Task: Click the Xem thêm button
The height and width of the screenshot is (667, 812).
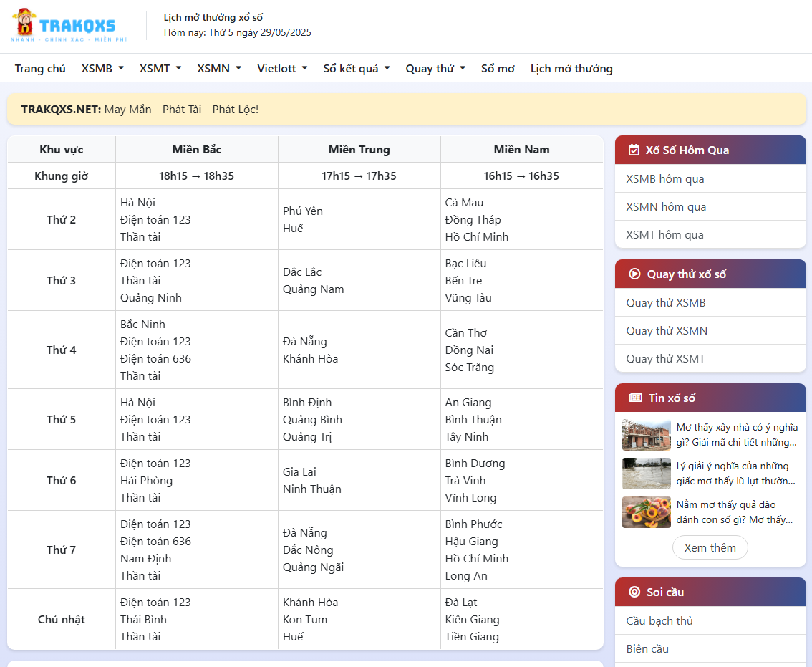Action: 710,547
